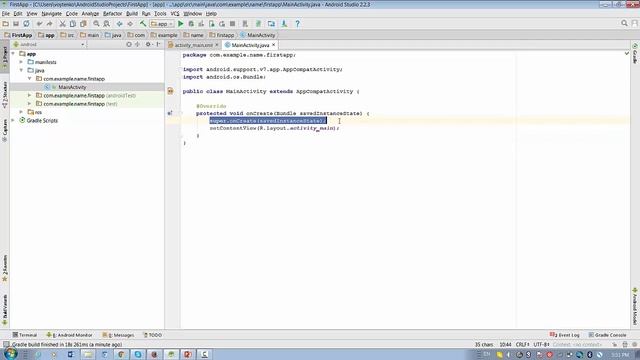This screenshot has height=360, width=640.
Task: Expand the com.example.name.firstapp (androidTest) node
Action: point(29,95)
